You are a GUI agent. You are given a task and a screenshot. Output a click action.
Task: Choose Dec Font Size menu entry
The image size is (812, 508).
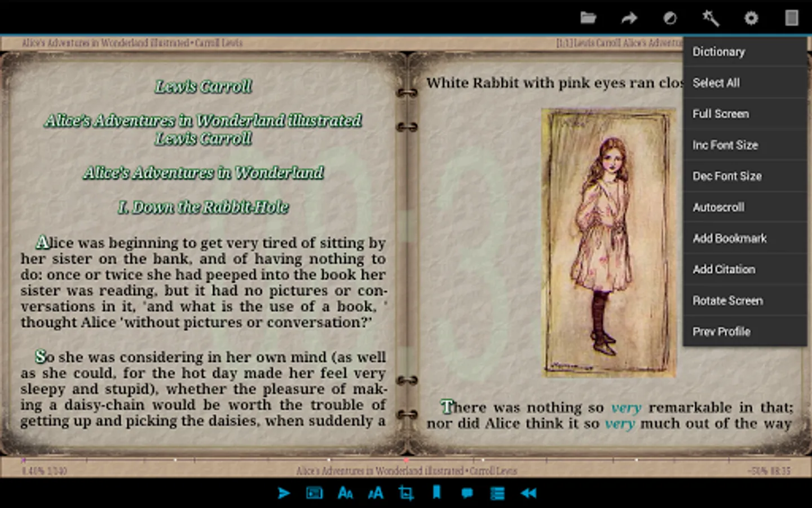point(745,176)
